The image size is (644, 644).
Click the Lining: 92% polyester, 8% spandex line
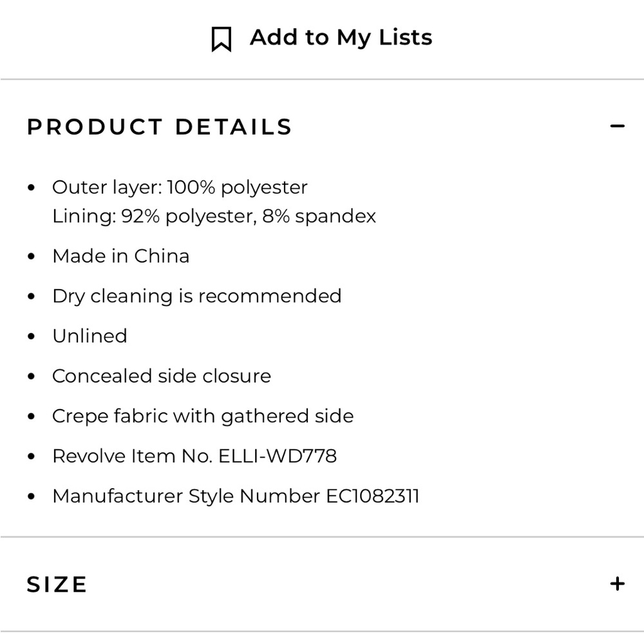[214, 216]
